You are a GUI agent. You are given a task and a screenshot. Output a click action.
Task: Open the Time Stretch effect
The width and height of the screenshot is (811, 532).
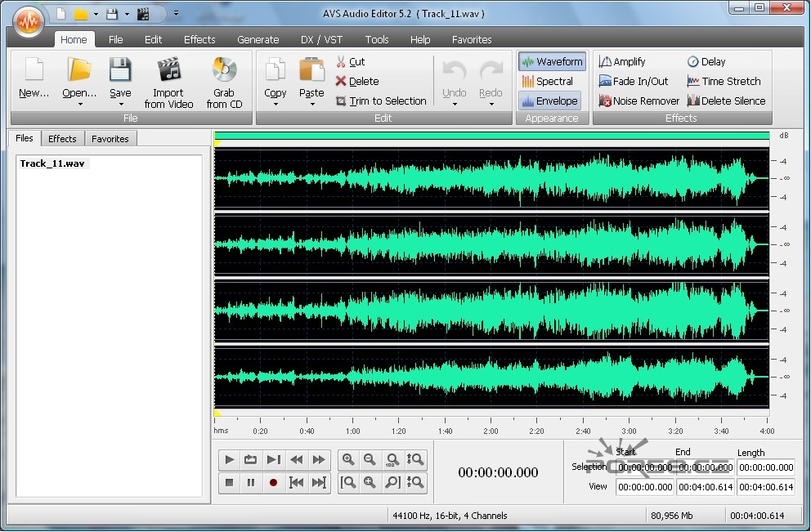[724, 81]
